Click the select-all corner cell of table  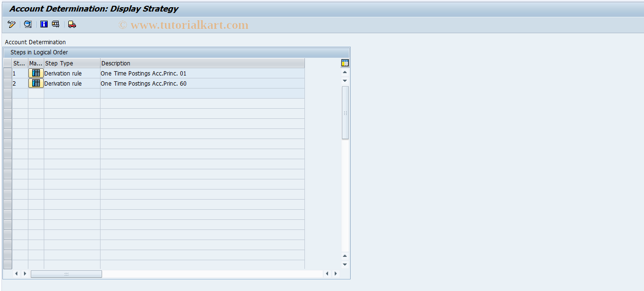coord(8,63)
